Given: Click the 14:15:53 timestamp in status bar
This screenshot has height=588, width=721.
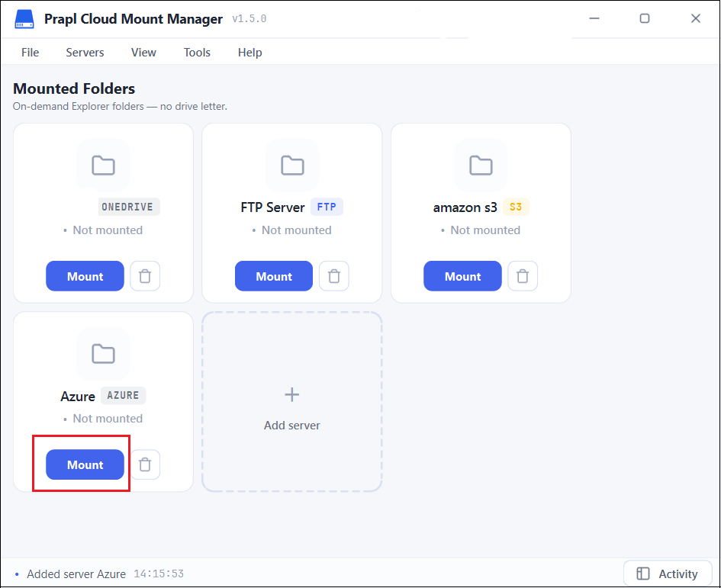Looking at the screenshot, I should click(x=159, y=574).
